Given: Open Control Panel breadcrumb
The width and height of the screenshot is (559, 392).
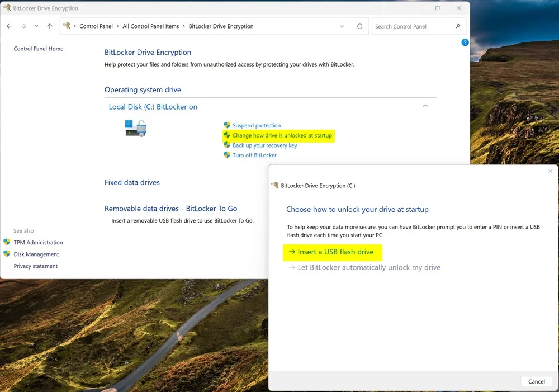Looking at the screenshot, I should [x=96, y=26].
